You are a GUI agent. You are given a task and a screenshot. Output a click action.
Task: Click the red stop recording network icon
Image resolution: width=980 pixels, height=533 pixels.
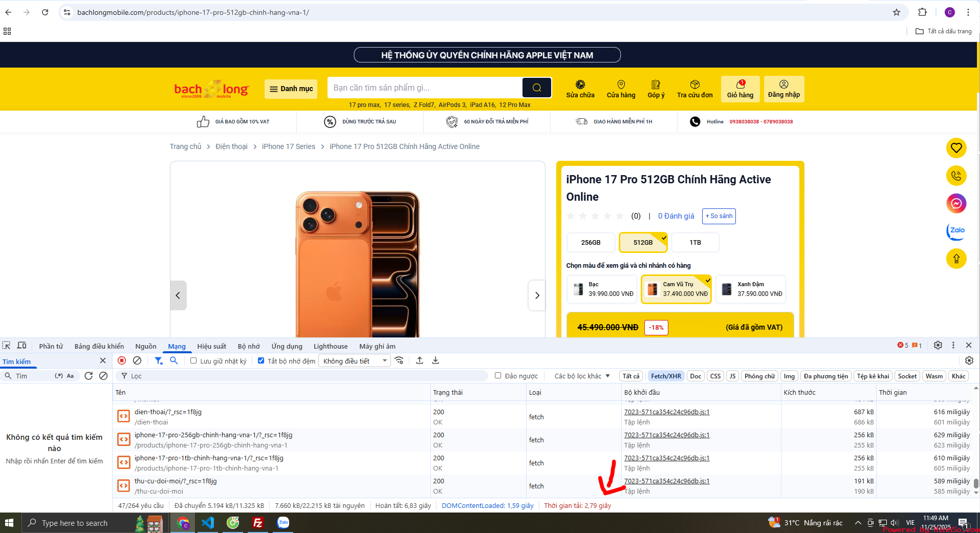tap(122, 360)
